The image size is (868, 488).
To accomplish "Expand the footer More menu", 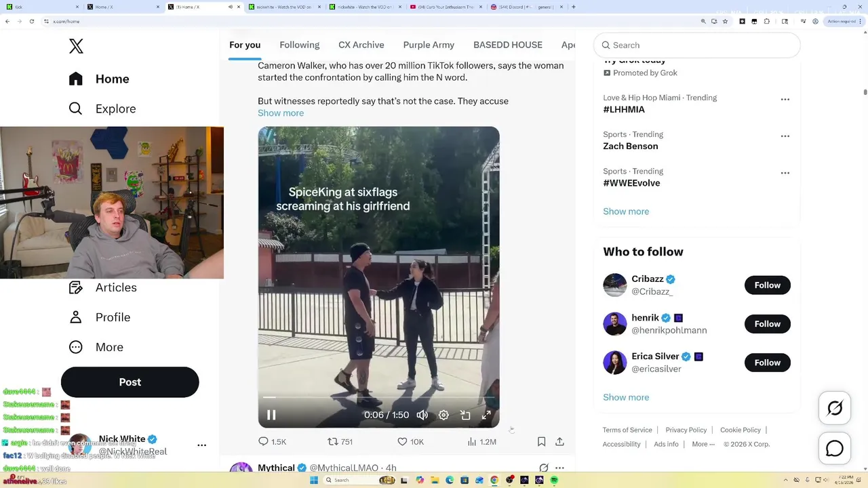I will (x=703, y=444).
